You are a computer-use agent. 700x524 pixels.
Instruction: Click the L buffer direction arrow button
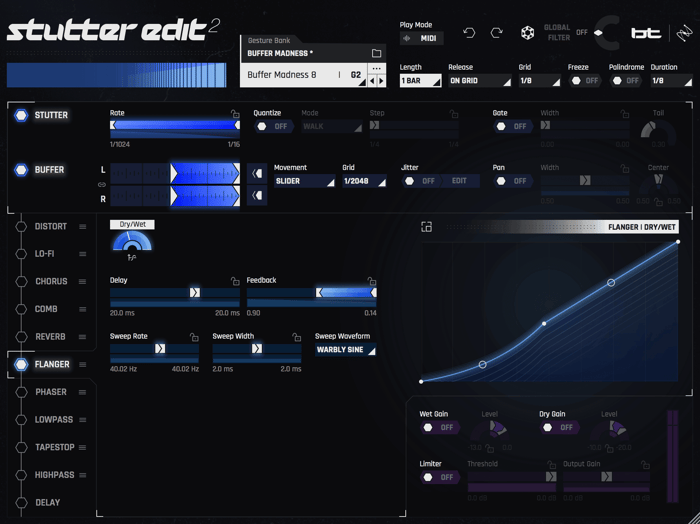[x=257, y=174]
